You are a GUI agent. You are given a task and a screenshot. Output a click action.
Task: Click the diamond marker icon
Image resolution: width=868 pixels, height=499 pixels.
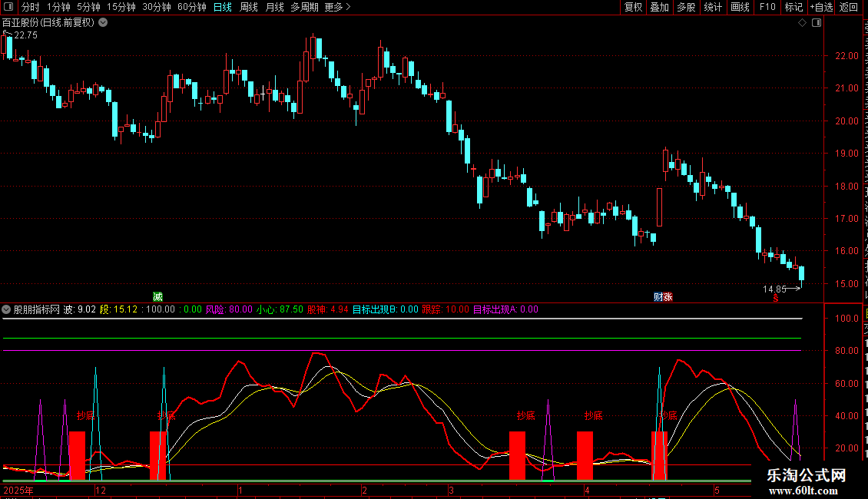pyautogui.click(x=802, y=23)
